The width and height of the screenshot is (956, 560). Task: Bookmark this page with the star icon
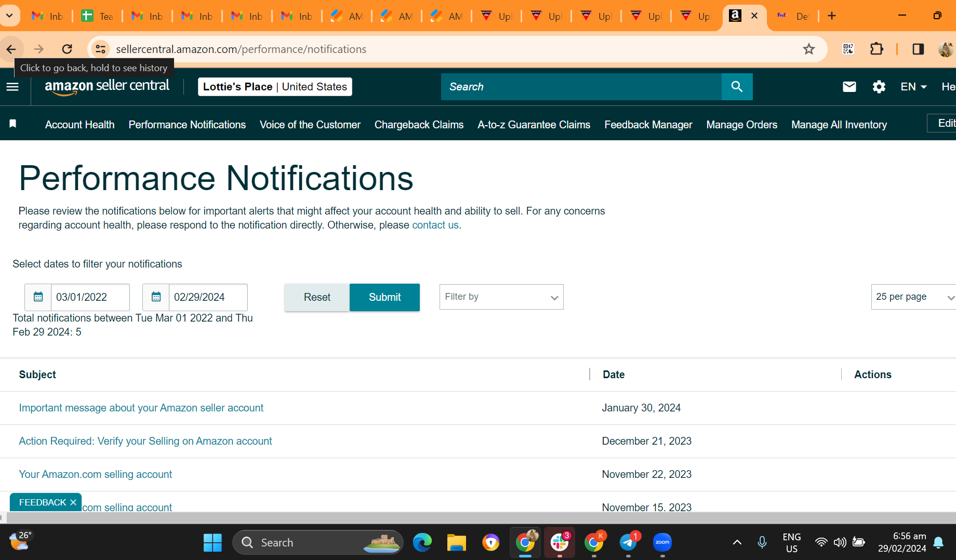point(809,49)
